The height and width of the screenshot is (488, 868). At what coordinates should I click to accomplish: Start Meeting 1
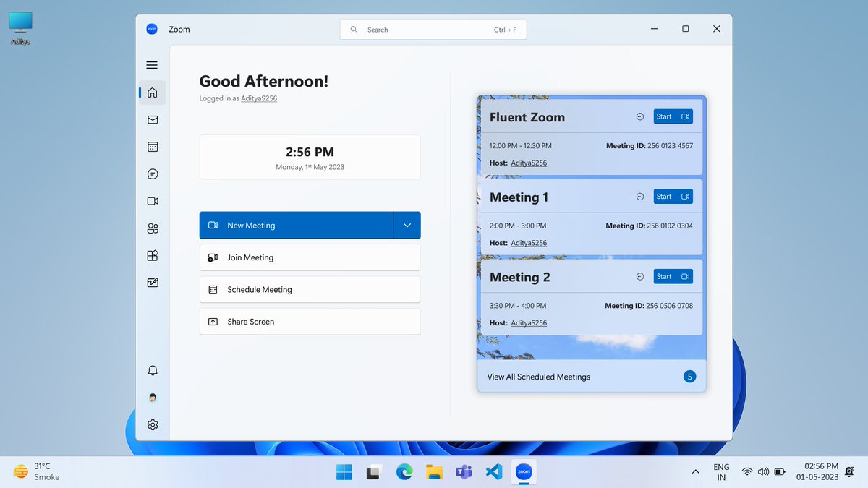coord(673,197)
